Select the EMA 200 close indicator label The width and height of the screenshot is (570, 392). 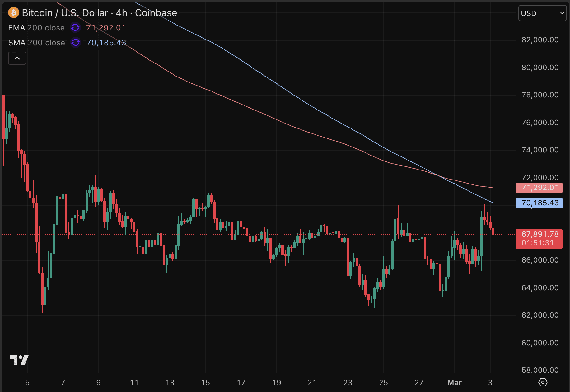click(x=36, y=28)
